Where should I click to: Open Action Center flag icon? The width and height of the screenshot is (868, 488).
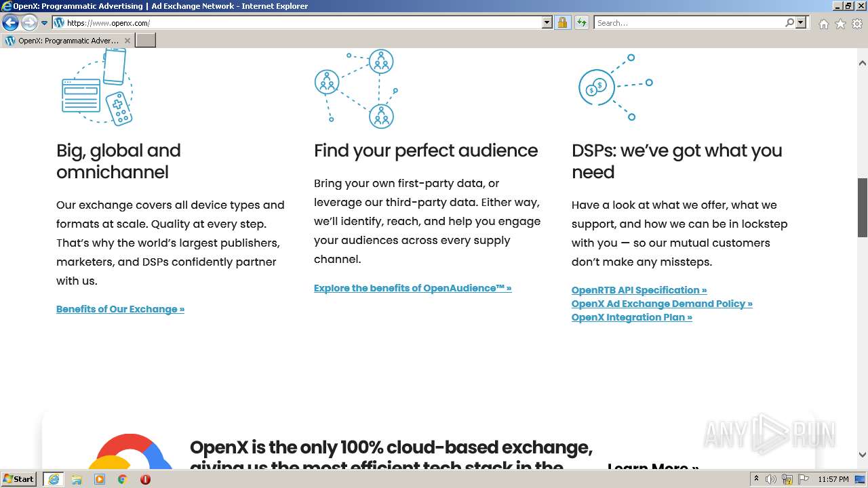point(804,479)
